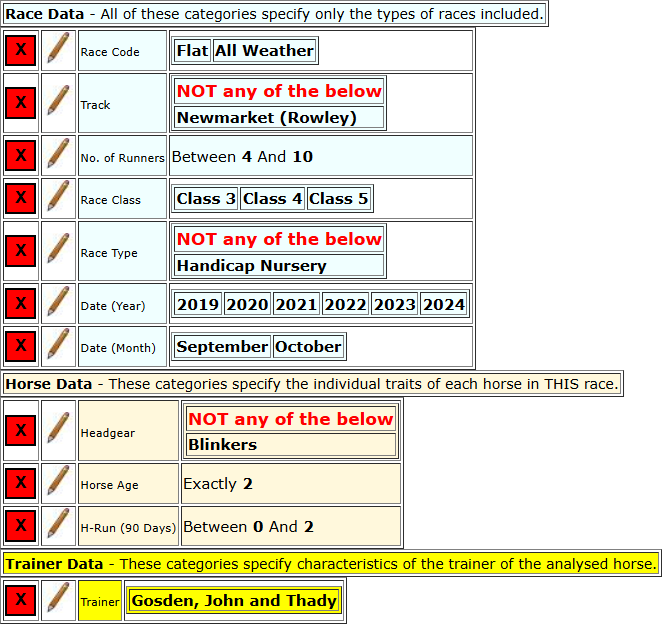Remove the Race Class filter red X
The height and width of the screenshot is (624, 662).
point(21,198)
